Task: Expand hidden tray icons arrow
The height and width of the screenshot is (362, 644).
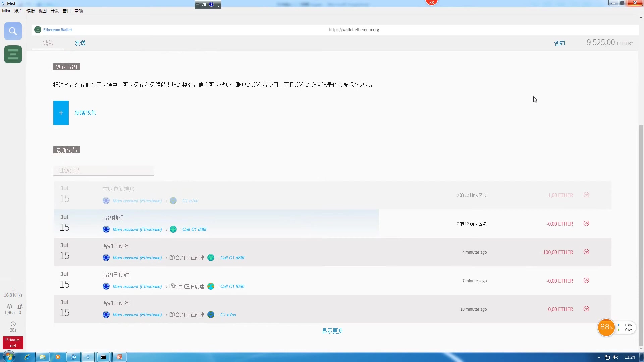Action: coord(599,357)
